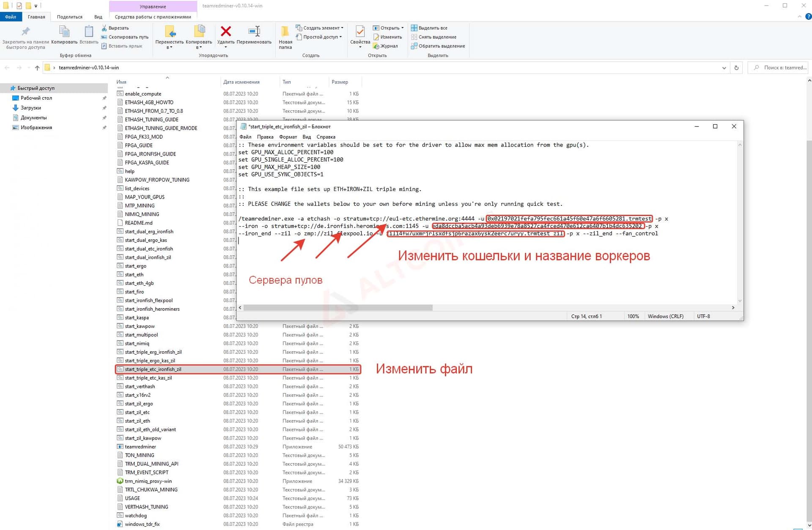Click the Вставить paste icon
The image size is (812, 530).
pyautogui.click(x=89, y=32)
